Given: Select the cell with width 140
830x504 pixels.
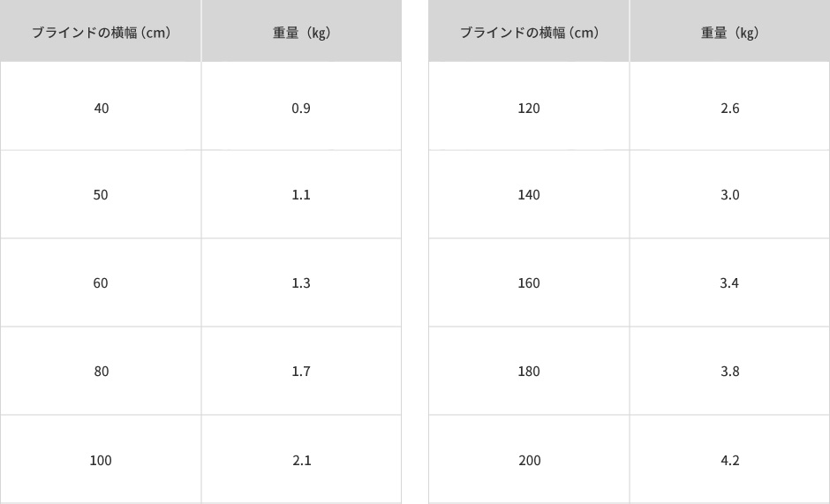Looking at the screenshot, I should (x=529, y=194).
